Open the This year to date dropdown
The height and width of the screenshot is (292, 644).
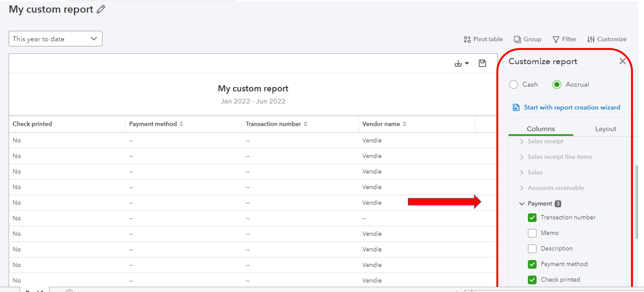(x=55, y=38)
